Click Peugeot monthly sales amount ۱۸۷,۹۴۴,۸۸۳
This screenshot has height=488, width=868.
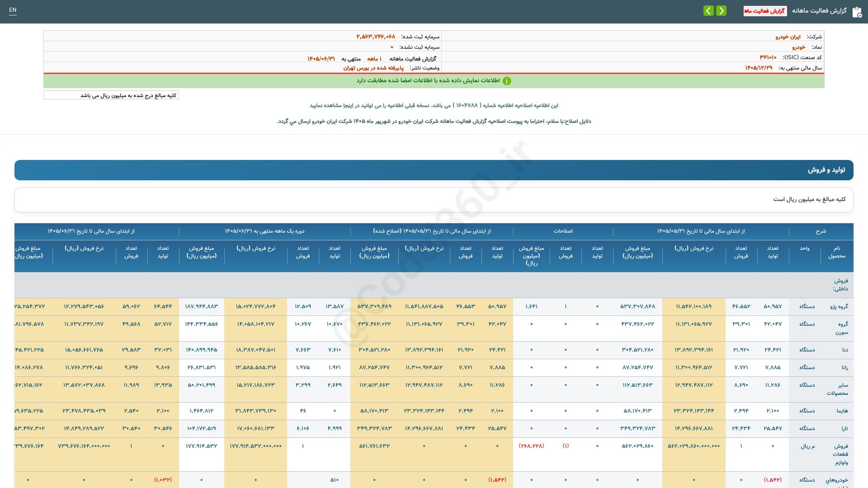pos(201,307)
